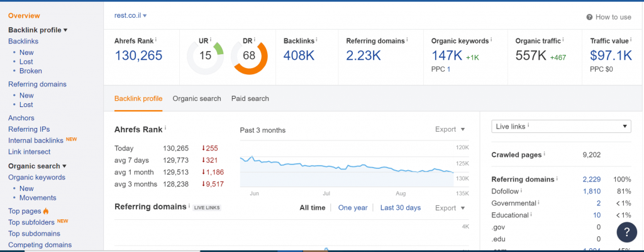This screenshot has width=644, height=252.
Task: Click info icon beside DR gauge
Action: (x=254, y=40)
